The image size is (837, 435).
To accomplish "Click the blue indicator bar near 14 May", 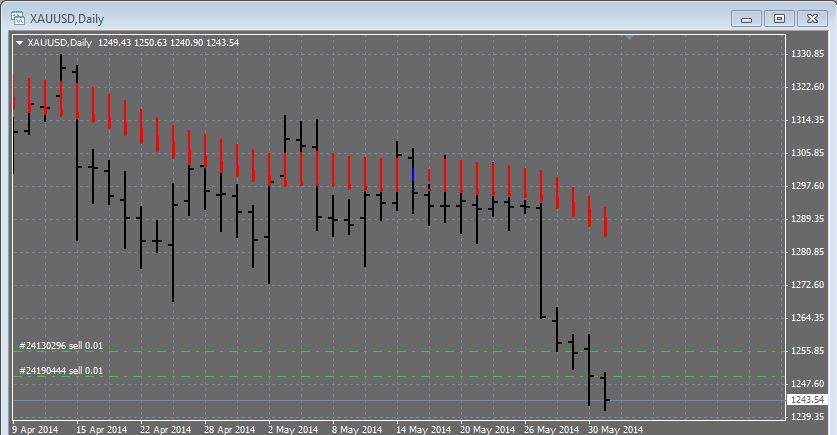I will coord(413,175).
